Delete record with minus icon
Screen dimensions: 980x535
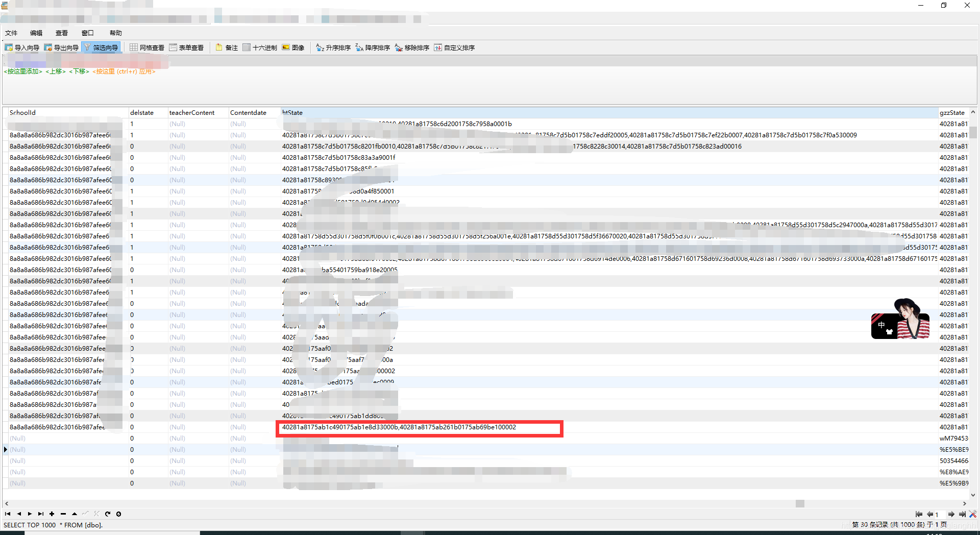point(63,514)
